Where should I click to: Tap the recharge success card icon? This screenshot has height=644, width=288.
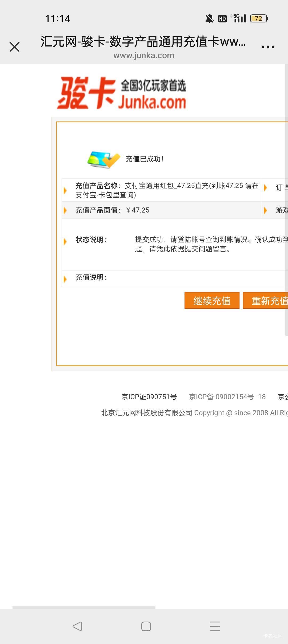(x=104, y=159)
